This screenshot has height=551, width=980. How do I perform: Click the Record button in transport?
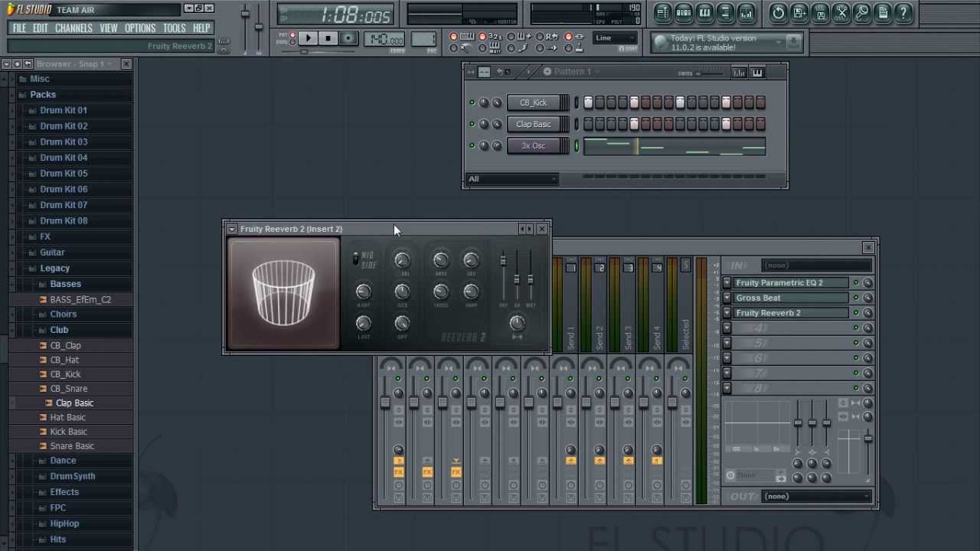348,38
